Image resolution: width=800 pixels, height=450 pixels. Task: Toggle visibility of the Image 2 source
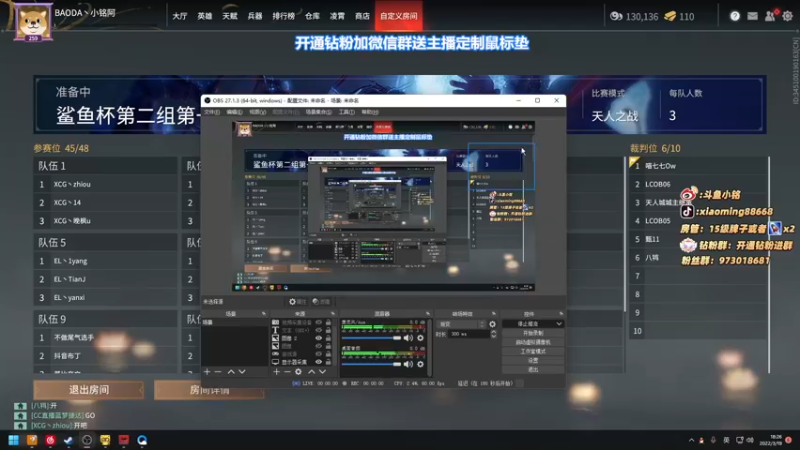point(319,338)
